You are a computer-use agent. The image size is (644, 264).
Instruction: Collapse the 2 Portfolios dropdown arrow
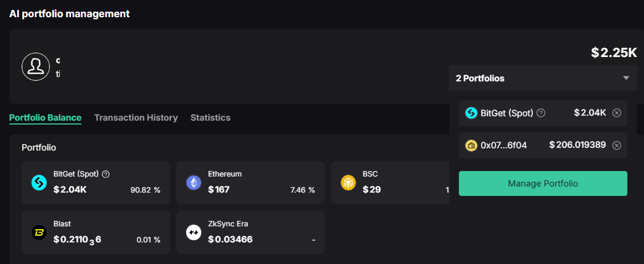(x=626, y=78)
